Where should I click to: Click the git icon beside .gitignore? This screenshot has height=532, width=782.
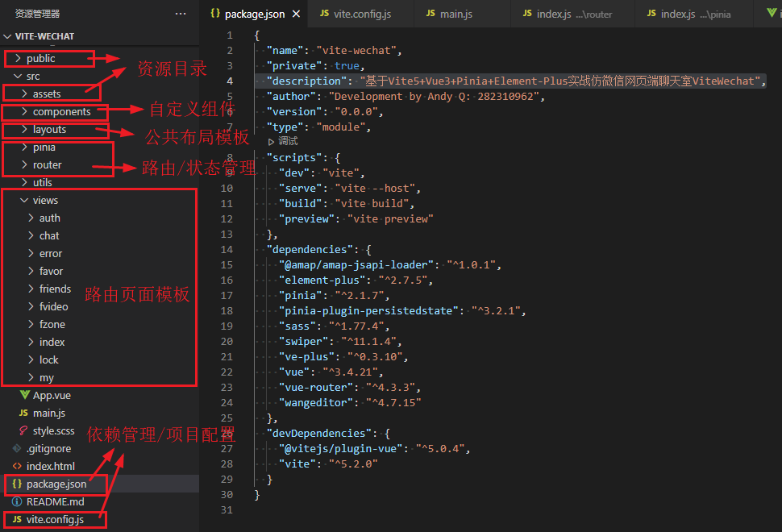click(x=17, y=448)
